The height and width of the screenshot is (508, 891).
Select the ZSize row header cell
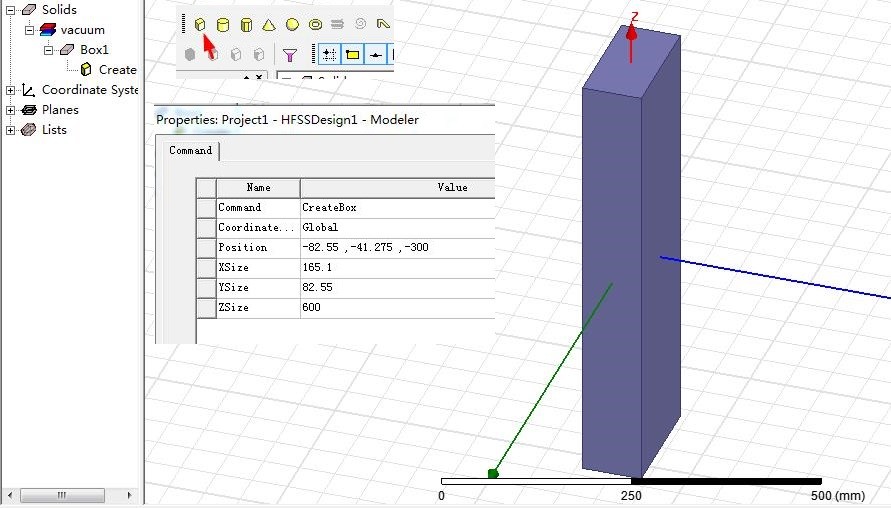point(206,307)
